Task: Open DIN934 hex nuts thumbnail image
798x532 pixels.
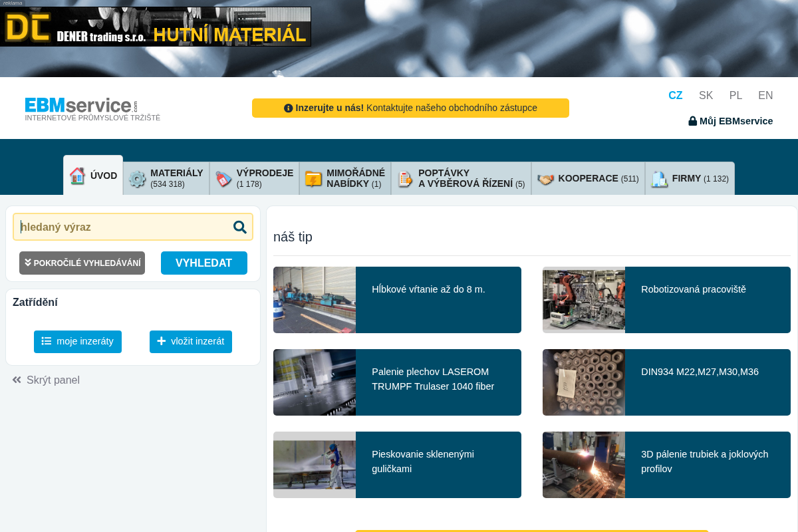Action: tap(584, 382)
